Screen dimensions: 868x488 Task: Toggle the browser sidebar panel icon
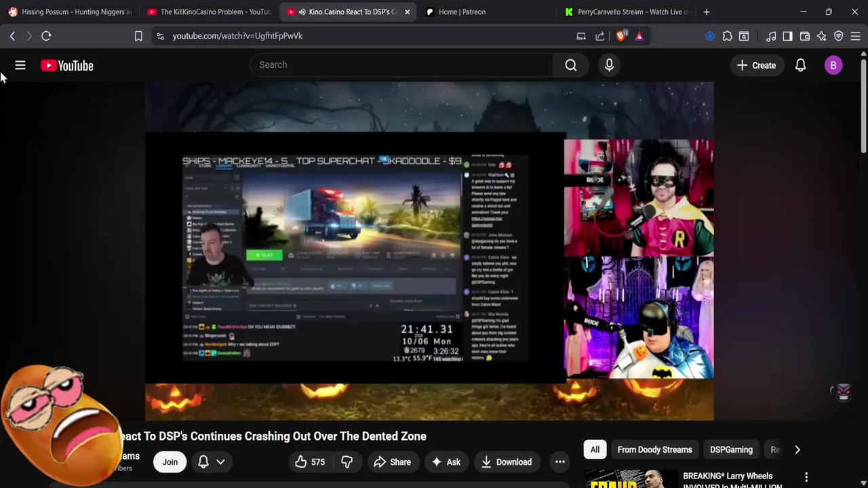(787, 36)
